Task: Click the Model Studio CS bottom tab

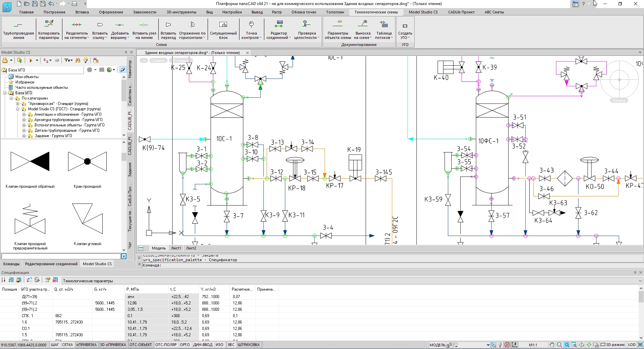Action: pos(97,264)
